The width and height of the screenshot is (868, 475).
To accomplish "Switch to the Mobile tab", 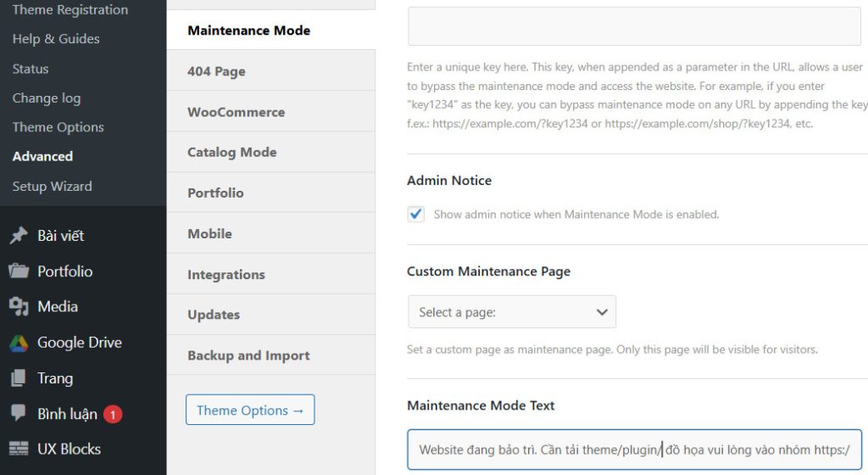I will pos(270,233).
